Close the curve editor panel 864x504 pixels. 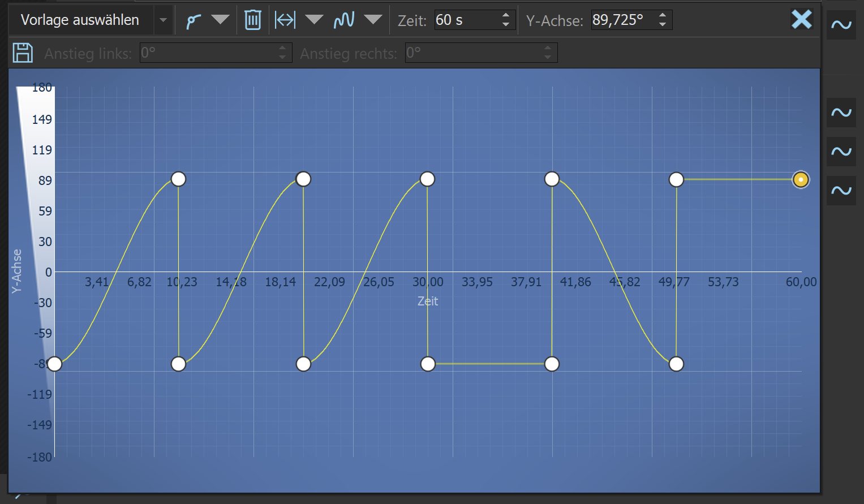[x=801, y=20]
